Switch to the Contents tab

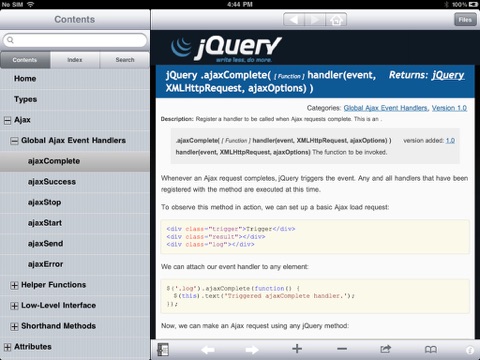click(x=25, y=60)
